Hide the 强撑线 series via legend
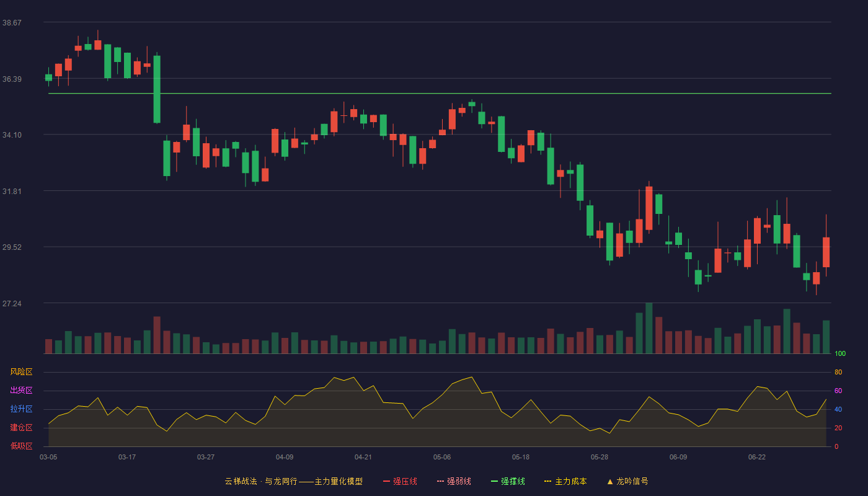The width and height of the screenshot is (868, 496). coord(508,481)
